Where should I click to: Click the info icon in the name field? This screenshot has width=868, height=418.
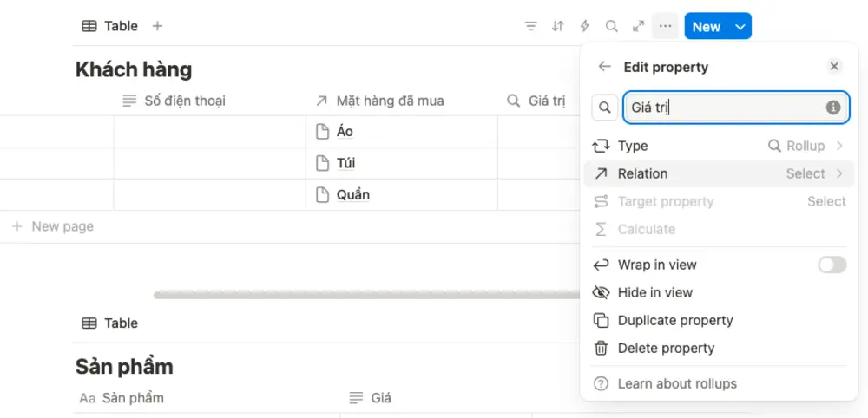pyautogui.click(x=833, y=108)
